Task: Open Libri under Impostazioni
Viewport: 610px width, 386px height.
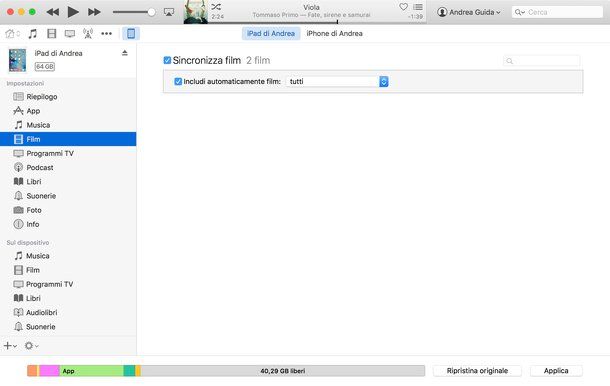Action: [68, 182]
